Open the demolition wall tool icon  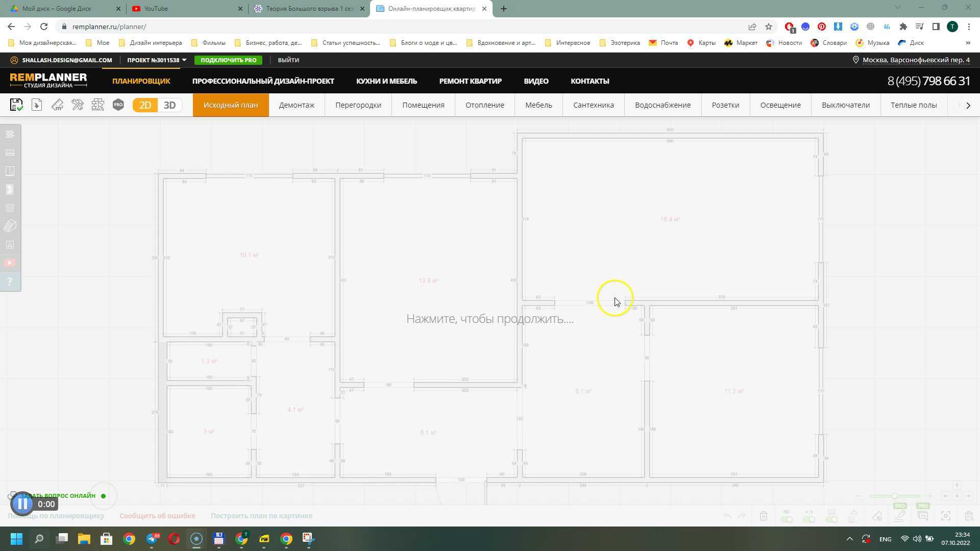click(x=98, y=105)
